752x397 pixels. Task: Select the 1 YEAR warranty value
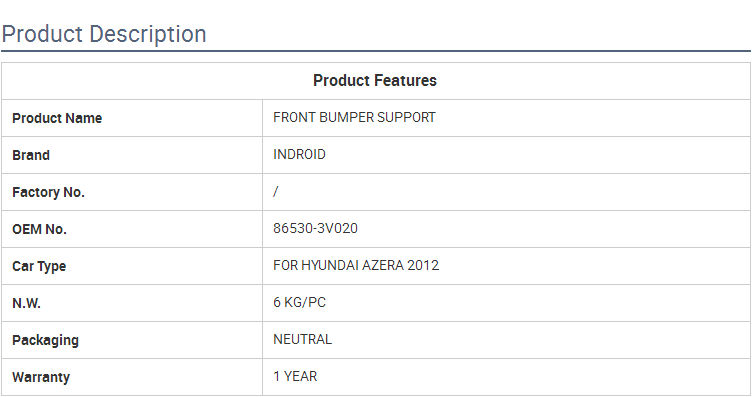295,376
